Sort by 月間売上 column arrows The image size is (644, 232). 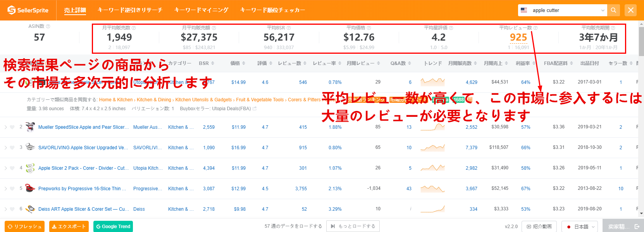506,63
